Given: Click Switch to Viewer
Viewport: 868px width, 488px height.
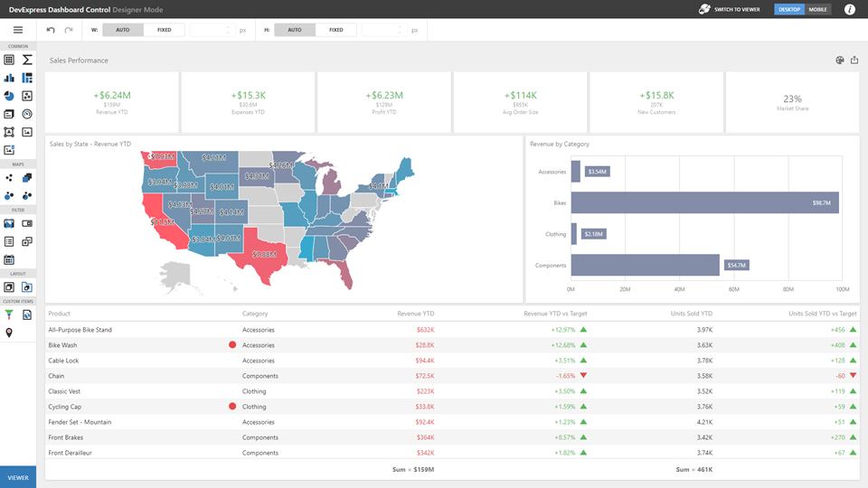Looking at the screenshot, I should pos(729,9).
